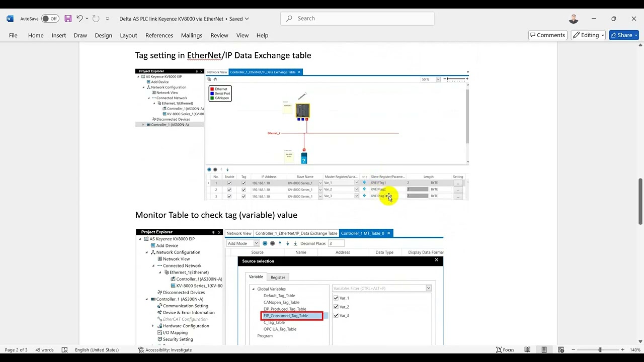This screenshot has height=362, width=644.
Task: Switch to the Draw ribbon tab
Action: [x=80, y=35]
